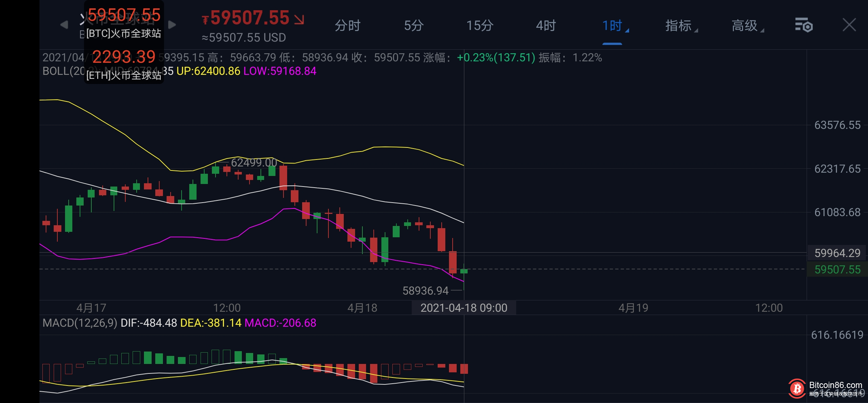Click the 2021-04-18 09:00 crosshair time marker
The width and height of the screenshot is (868, 403).
point(464,308)
